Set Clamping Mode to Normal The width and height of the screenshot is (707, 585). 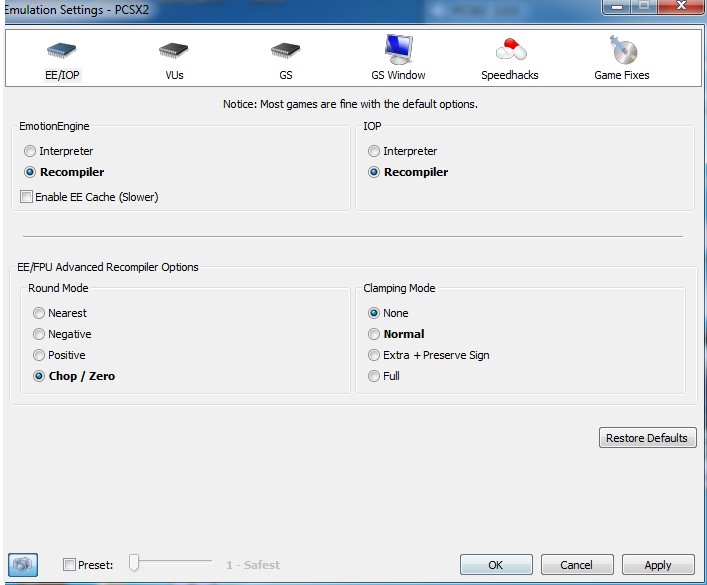374,334
